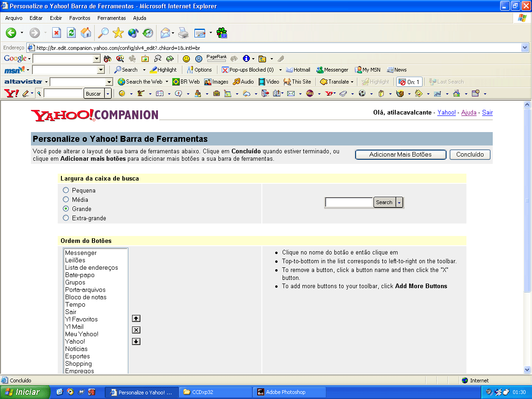
Task: Open the Buscar button dropdown arrow
Action: tap(108, 93)
